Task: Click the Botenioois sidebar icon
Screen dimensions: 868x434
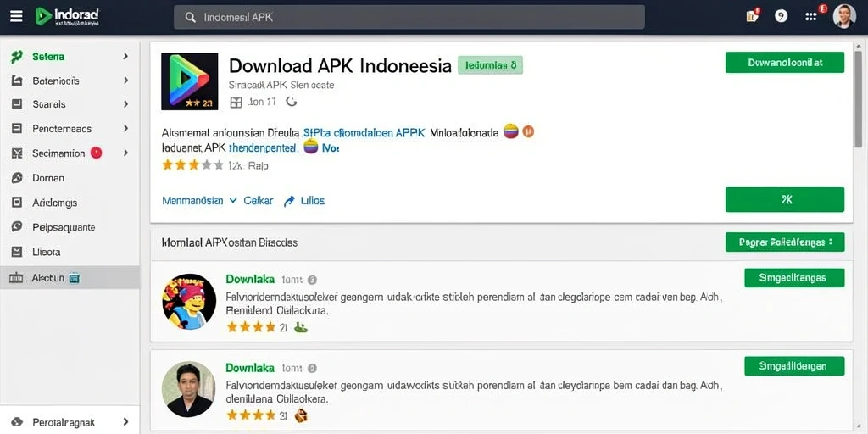Action: pos(17,81)
